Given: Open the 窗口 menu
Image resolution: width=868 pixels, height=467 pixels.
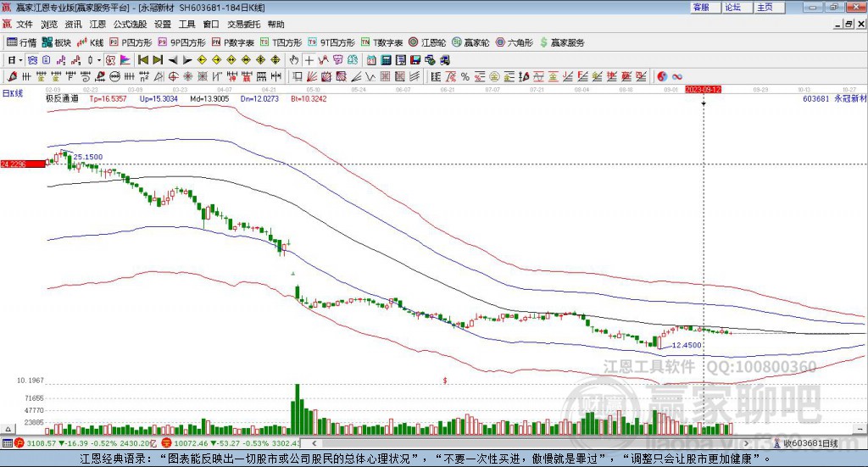Looking at the screenshot, I should coord(211,25).
